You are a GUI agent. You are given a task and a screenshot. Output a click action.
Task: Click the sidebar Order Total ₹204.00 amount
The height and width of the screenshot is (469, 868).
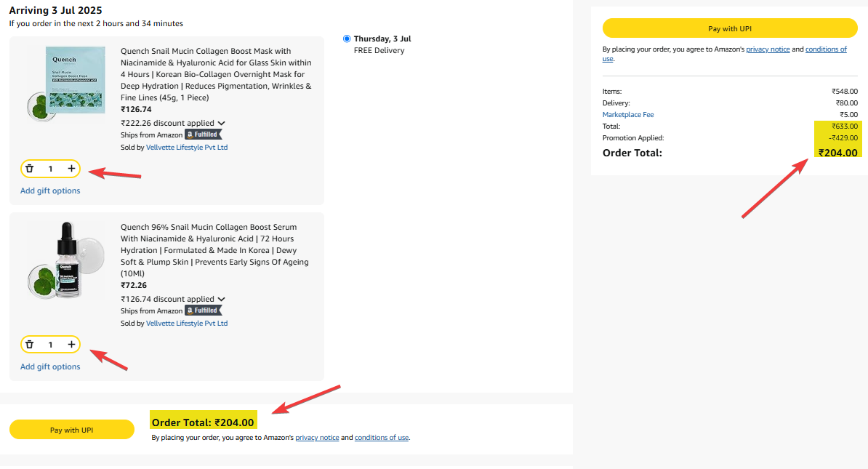pyautogui.click(x=838, y=153)
